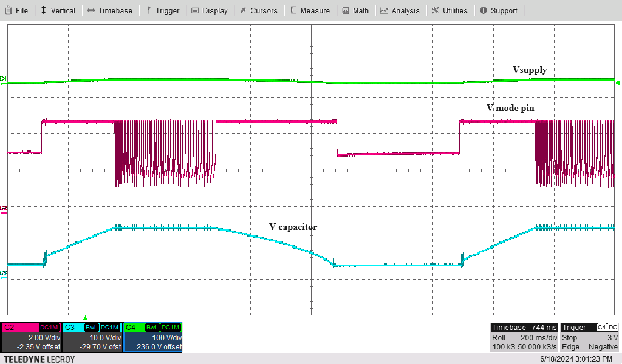Open the C3 channel descriptor box
622x364 pixels.
coord(92,337)
